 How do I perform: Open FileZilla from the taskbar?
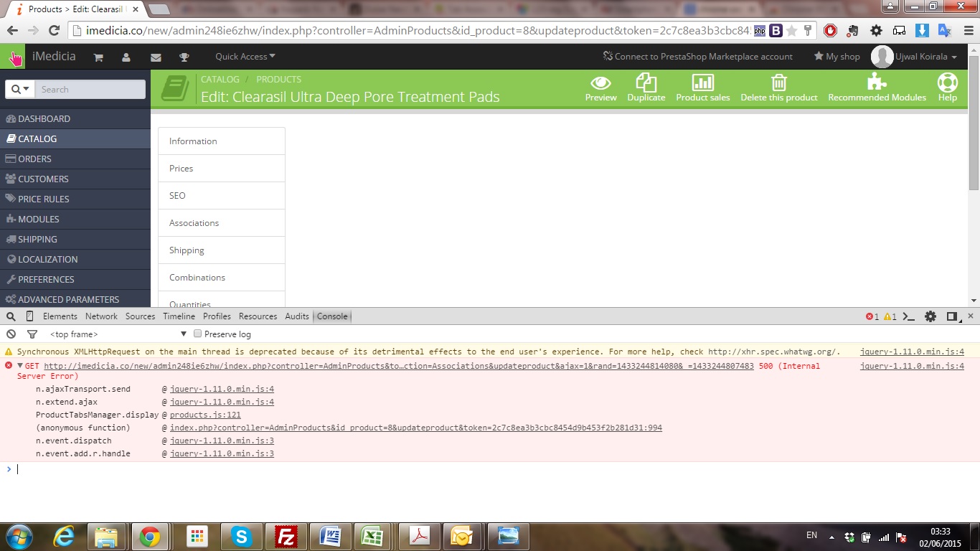click(x=286, y=537)
